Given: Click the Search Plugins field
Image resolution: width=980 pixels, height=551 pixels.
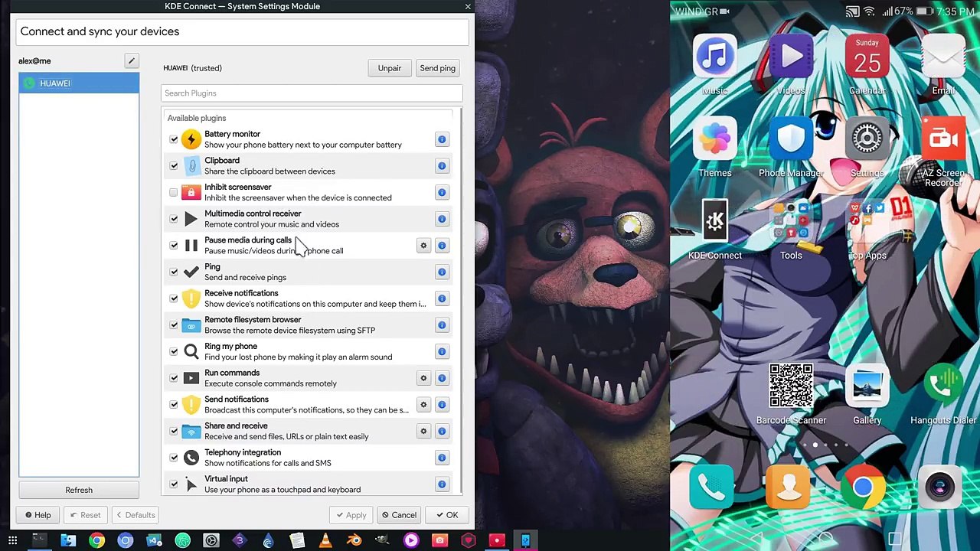Looking at the screenshot, I should (x=312, y=93).
